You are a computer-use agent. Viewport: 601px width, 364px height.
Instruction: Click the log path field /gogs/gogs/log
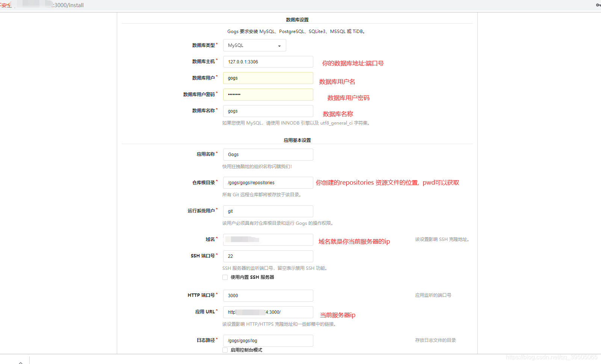coord(268,341)
